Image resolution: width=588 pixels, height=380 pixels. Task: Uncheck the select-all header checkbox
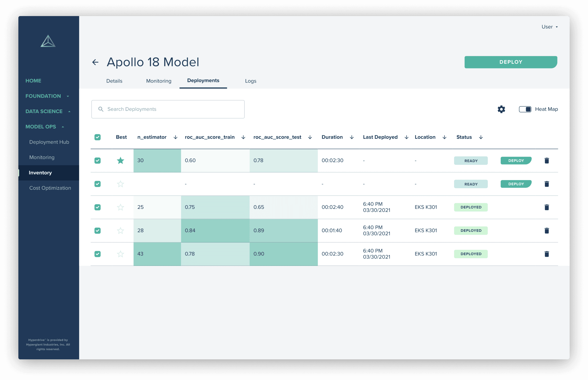coord(98,137)
